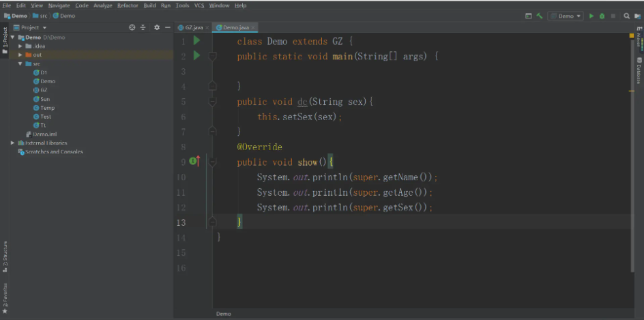Viewport: 644px width, 320px height.
Task: Click the locate-file target icon in the Project panel
Action: [x=132, y=27]
